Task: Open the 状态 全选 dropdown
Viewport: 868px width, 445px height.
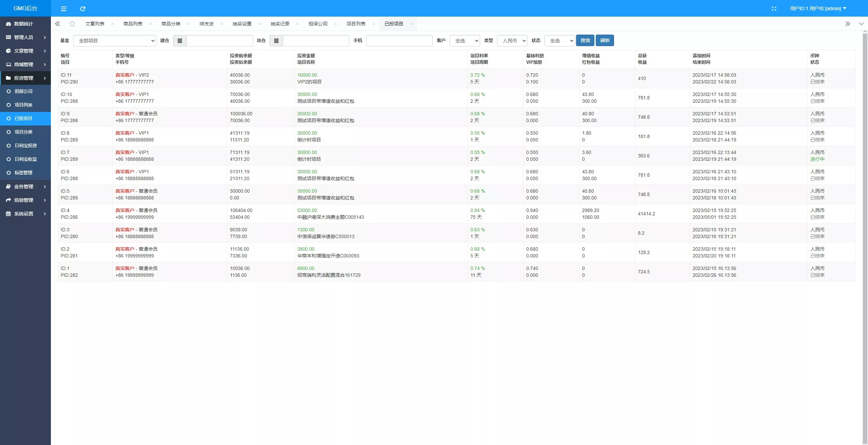Action: click(x=560, y=41)
